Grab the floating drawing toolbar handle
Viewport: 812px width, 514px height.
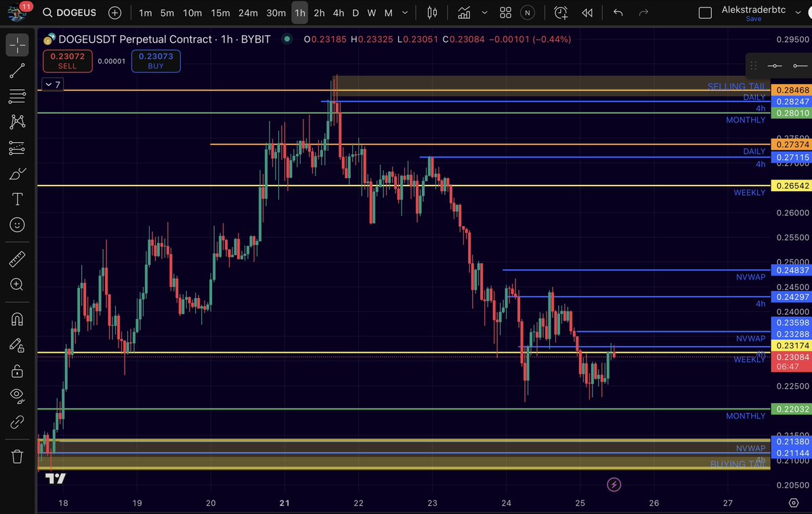[754, 66]
